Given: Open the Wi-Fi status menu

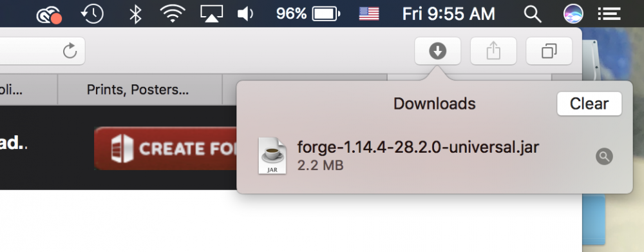Looking at the screenshot, I should [x=173, y=14].
